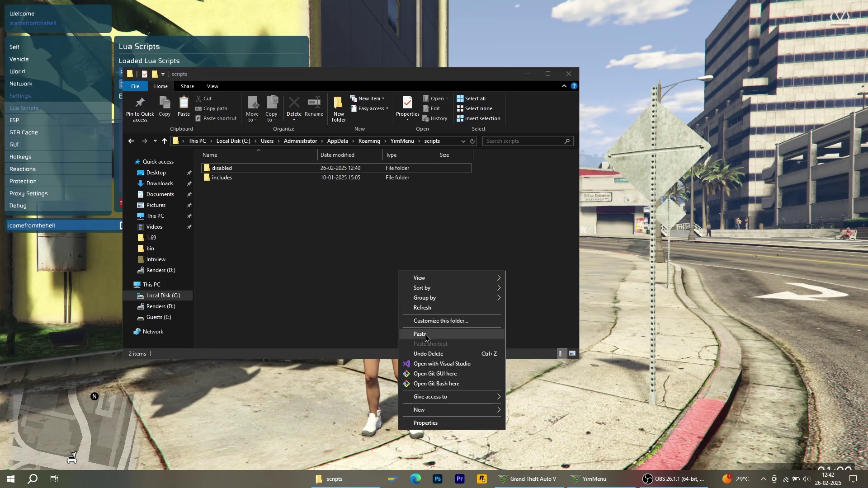Switch to large icons view toggle
Viewport: 868px width, 488px height.
click(x=572, y=354)
